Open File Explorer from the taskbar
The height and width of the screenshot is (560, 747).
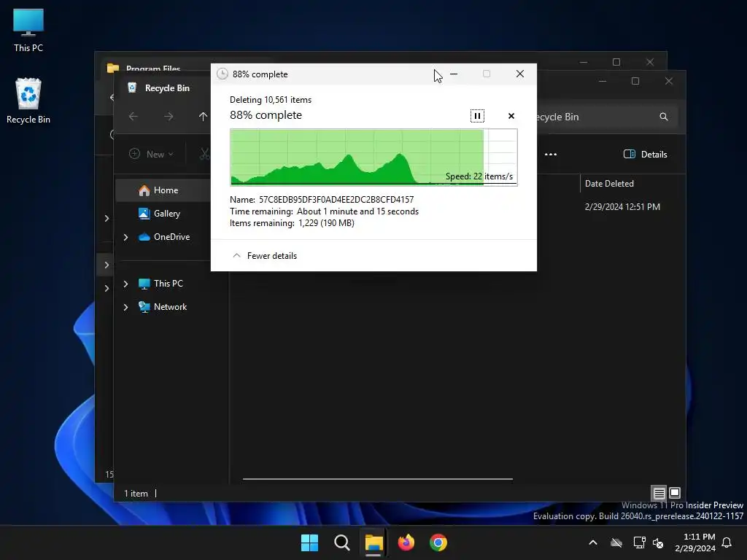pyautogui.click(x=373, y=542)
